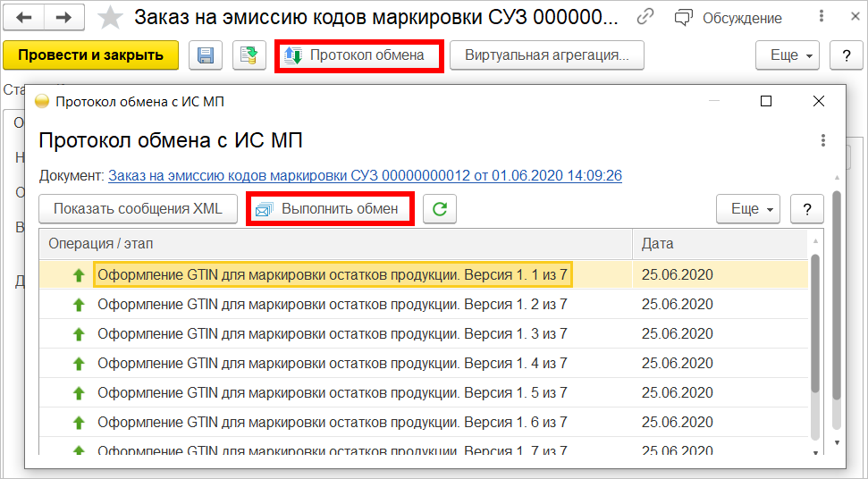Expand Еще dropdown in protocol dialog
Image resolution: width=868 pixels, height=479 pixels.
tap(748, 209)
